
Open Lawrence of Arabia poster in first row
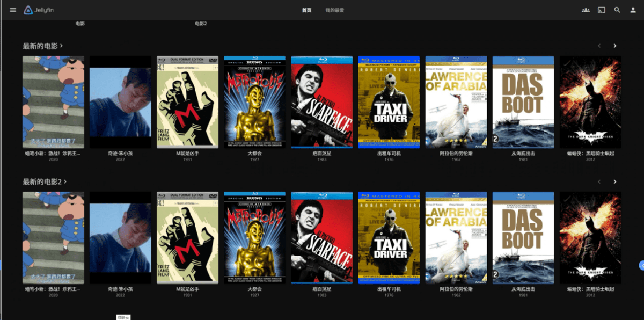456,102
